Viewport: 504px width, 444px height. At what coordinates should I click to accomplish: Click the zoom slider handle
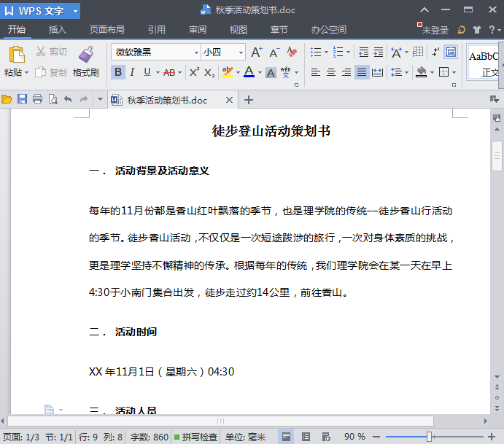tap(429, 437)
